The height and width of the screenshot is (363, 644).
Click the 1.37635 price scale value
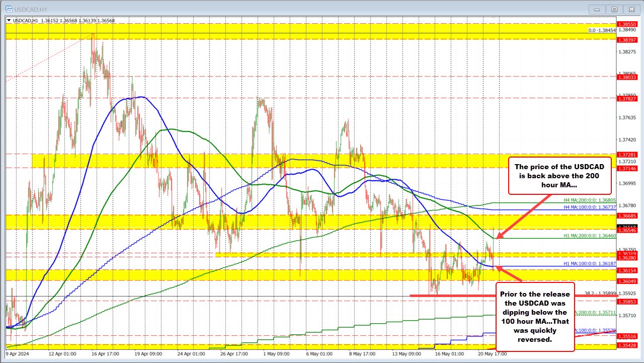[628, 118]
